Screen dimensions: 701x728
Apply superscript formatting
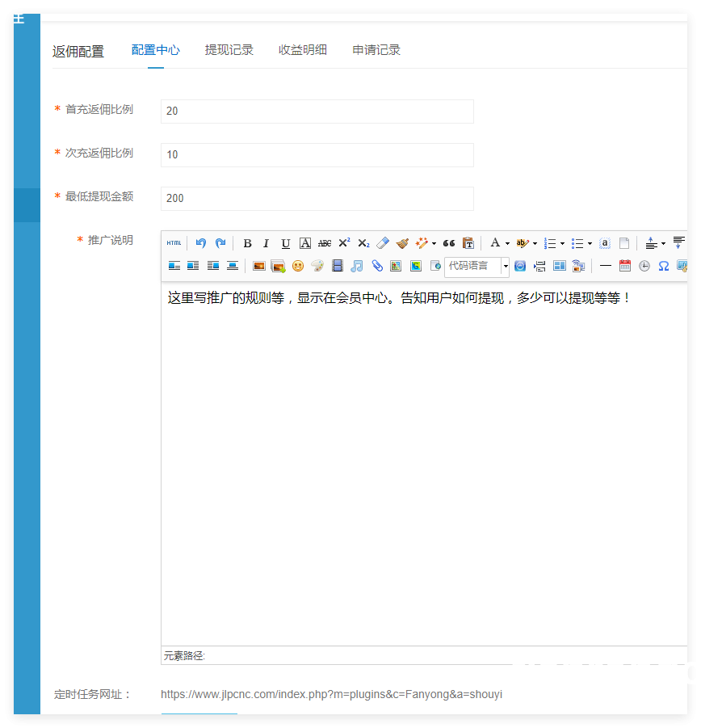point(344,243)
